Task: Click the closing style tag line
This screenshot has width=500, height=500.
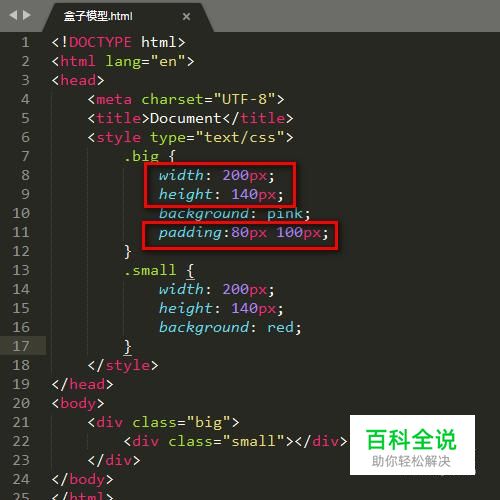Action: pyautogui.click(x=123, y=365)
